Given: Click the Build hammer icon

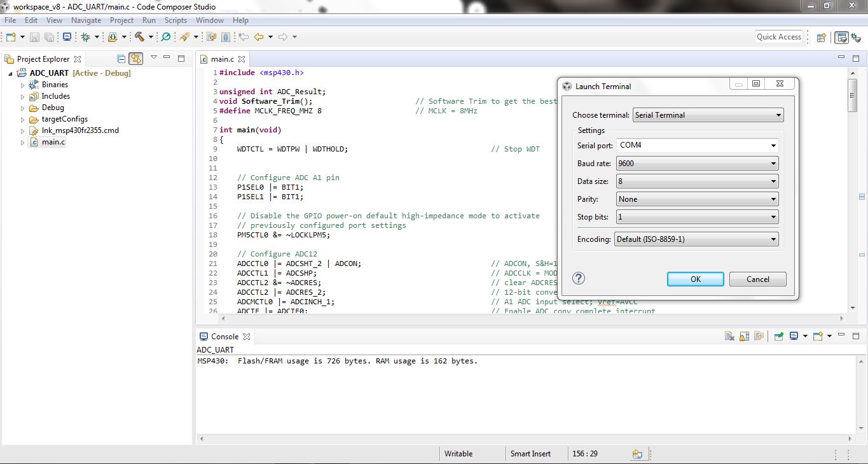Looking at the screenshot, I should (139, 37).
